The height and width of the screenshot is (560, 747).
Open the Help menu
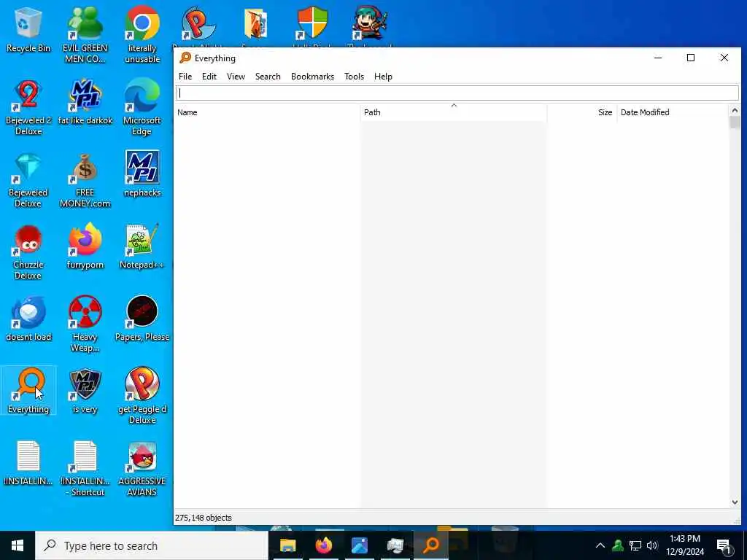pyautogui.click(x=383, y=76)
